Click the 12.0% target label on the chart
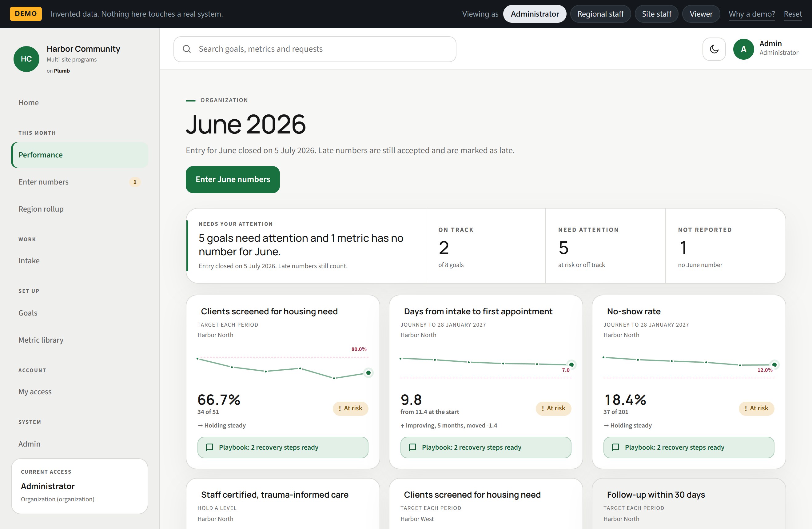Screen dimensions: 812x529 [765, 370]
